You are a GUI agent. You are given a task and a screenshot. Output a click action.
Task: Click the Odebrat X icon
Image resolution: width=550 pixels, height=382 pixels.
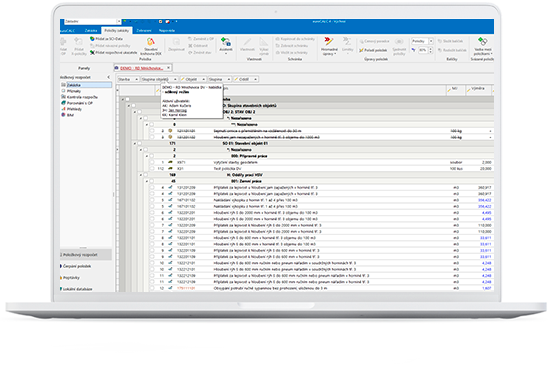click(x=190, y=46)
